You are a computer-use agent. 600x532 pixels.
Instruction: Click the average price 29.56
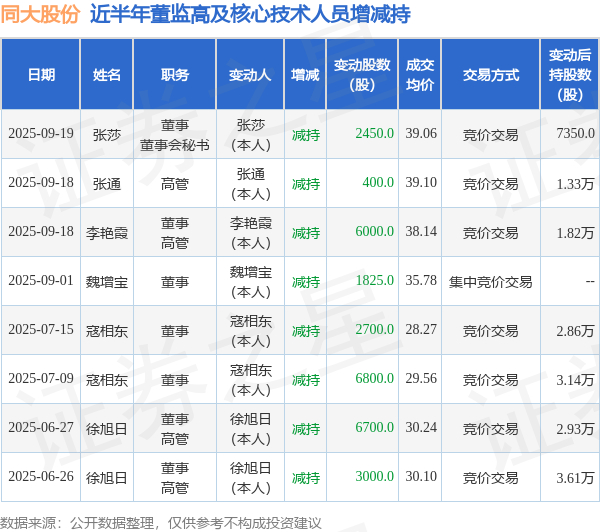click(421, 379)
